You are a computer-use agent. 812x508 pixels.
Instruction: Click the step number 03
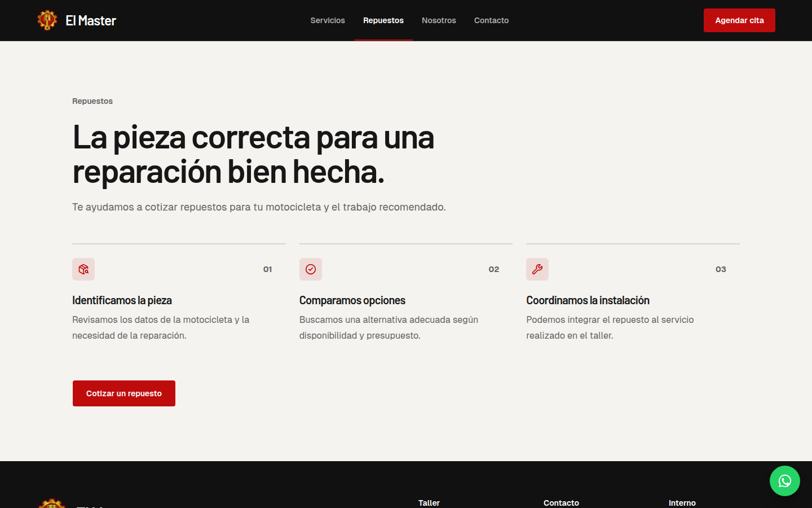(721, 269)
